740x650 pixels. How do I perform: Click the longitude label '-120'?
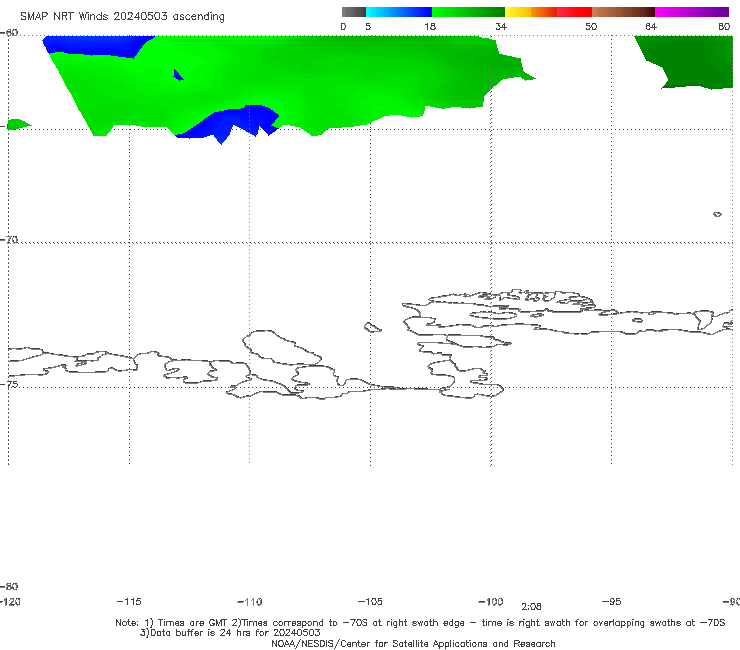coord(10,602)
